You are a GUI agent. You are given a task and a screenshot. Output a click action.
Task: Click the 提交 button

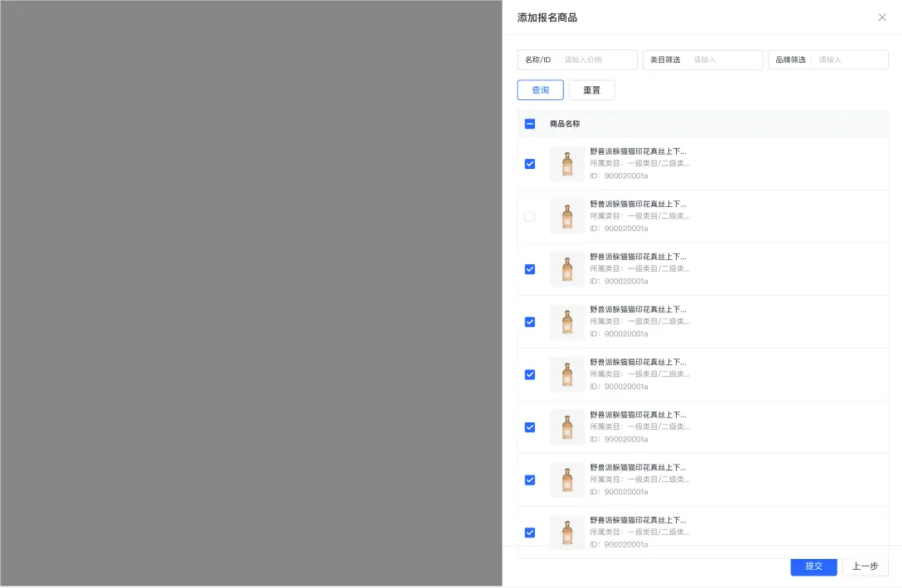[813, 566]
